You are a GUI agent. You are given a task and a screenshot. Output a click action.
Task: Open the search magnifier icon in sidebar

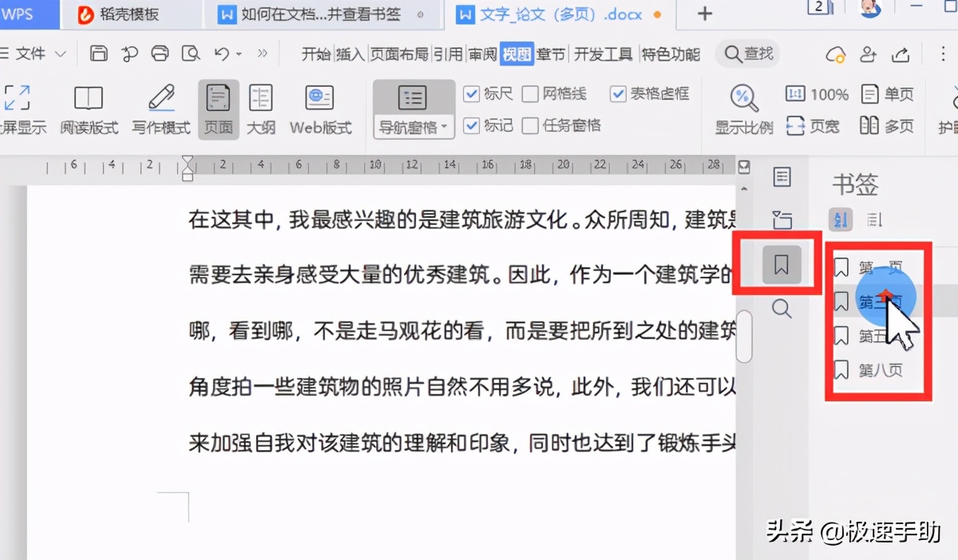(x=782, y=309)
